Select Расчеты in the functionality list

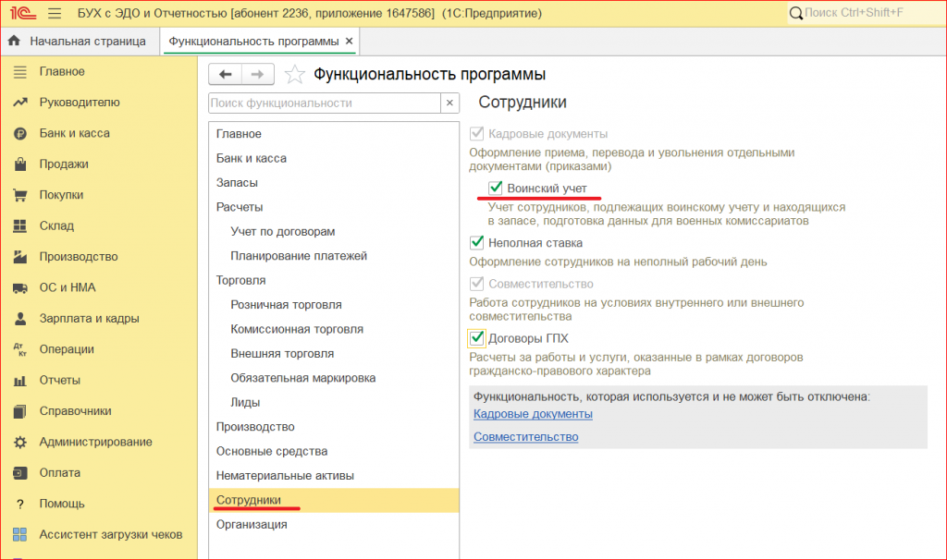click(334, 207)
